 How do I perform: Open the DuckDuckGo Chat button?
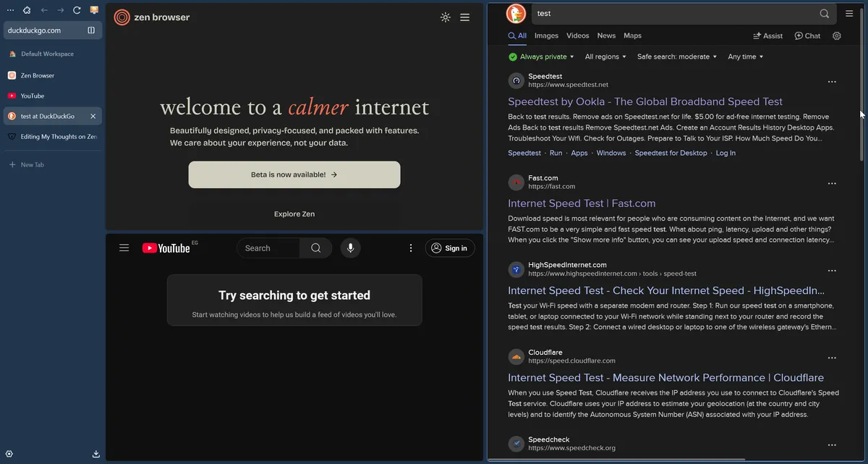807,35
